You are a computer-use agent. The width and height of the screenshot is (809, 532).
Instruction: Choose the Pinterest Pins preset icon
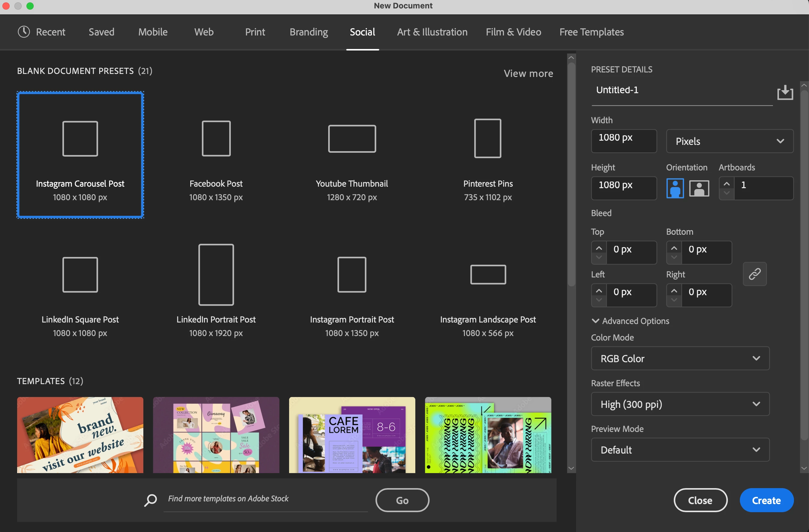487,138
